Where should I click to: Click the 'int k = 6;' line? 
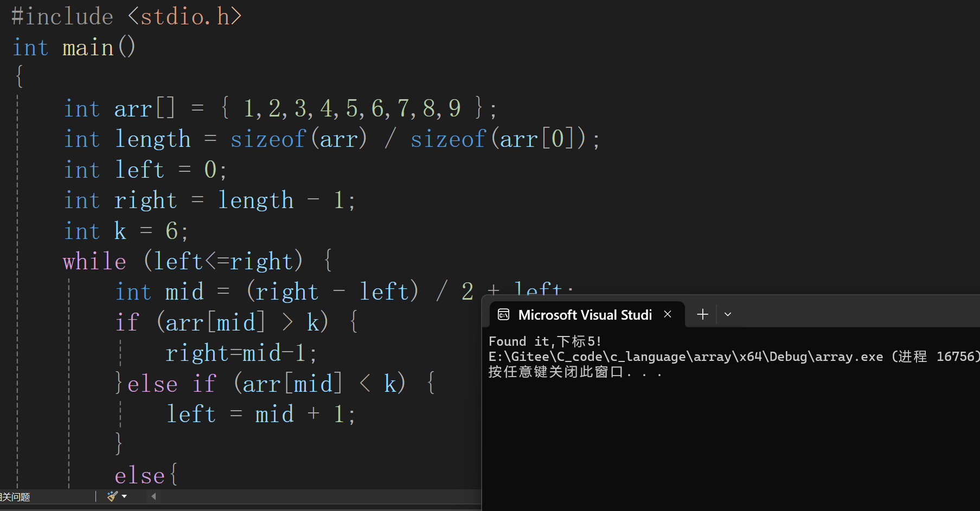coord(126,231)
